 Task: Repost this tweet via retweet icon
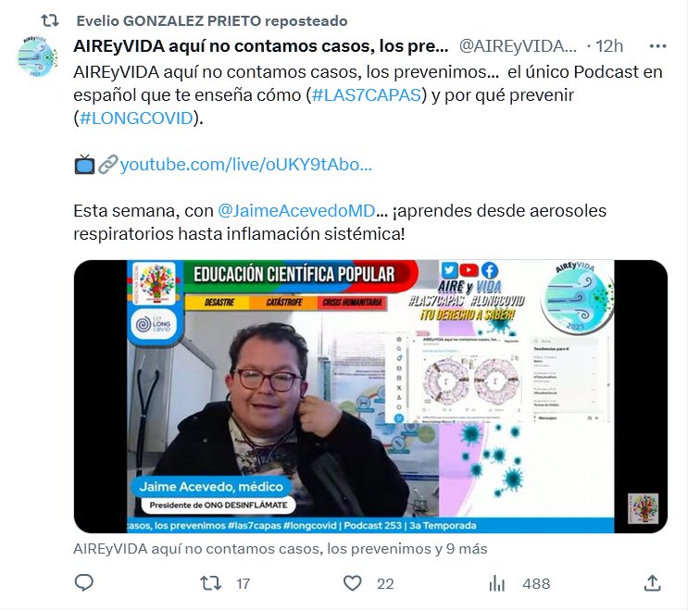pos(210,583)
